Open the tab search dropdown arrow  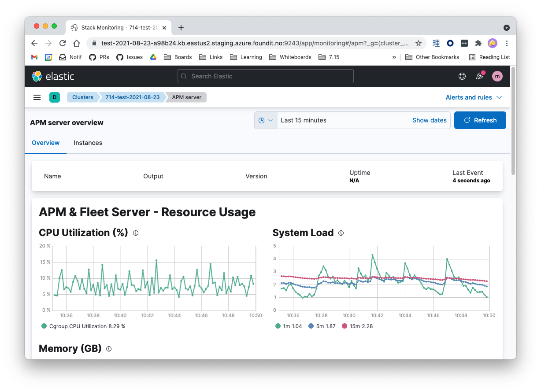tap(507, 27)
